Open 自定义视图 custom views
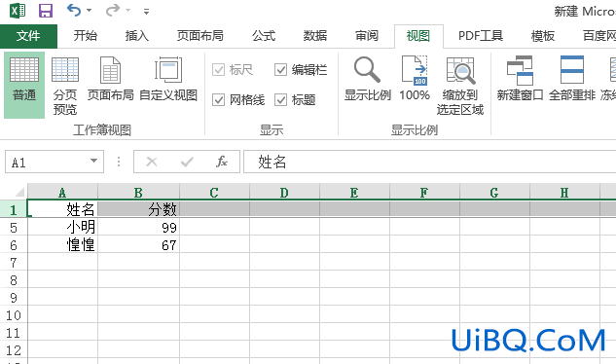 pyautogui.click(x=168, y=79)
